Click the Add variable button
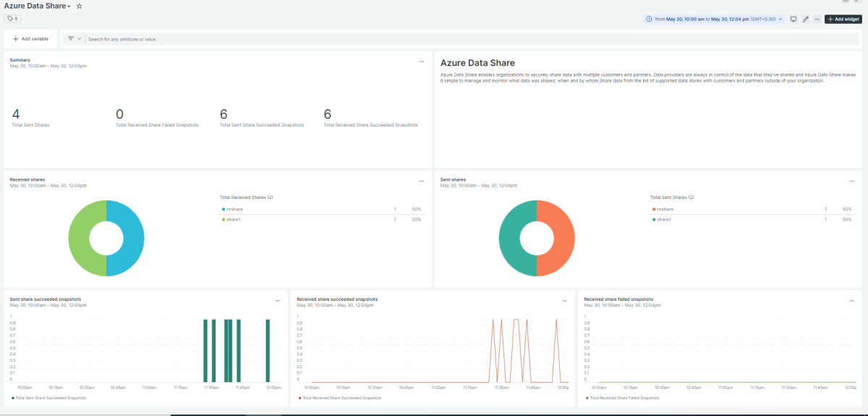 tap(30, 39)
